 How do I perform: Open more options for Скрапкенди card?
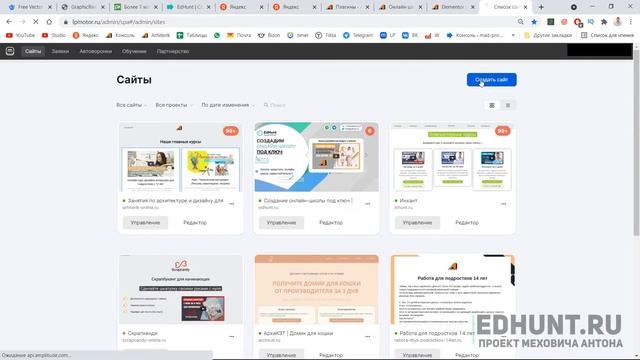pyautogui.click(x=232, y=337)
